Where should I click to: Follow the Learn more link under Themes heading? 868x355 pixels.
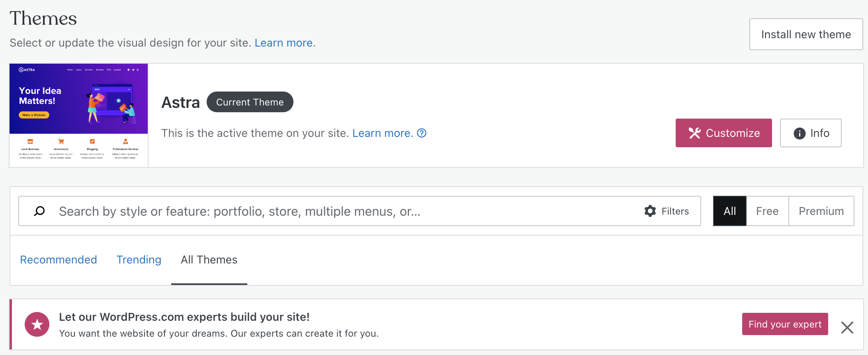tap(283, 43)
